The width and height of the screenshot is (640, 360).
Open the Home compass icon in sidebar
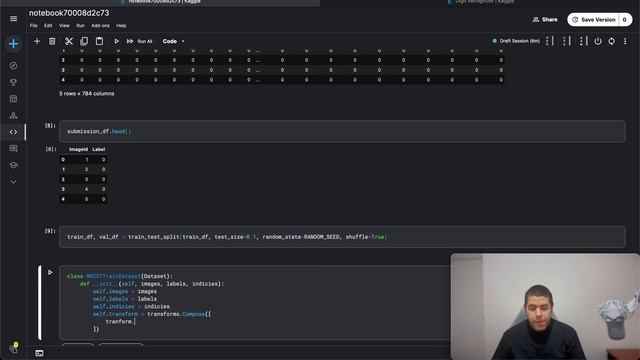coord(13,65)
